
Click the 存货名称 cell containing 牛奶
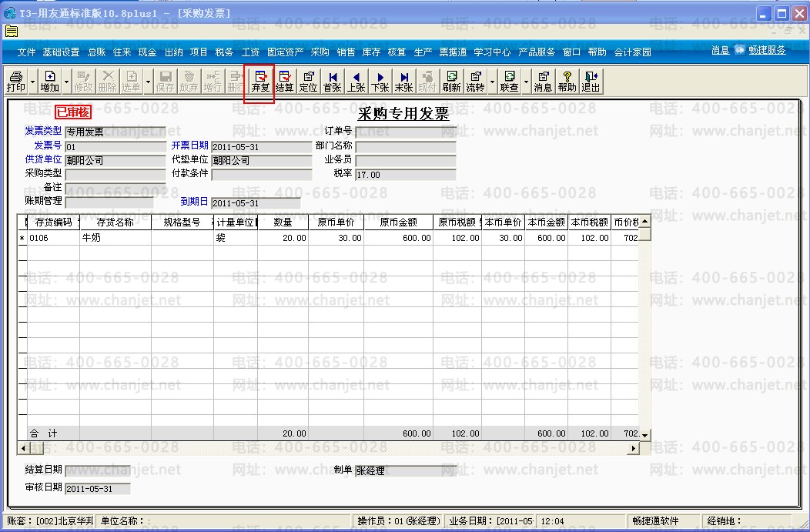coord(115,239)
